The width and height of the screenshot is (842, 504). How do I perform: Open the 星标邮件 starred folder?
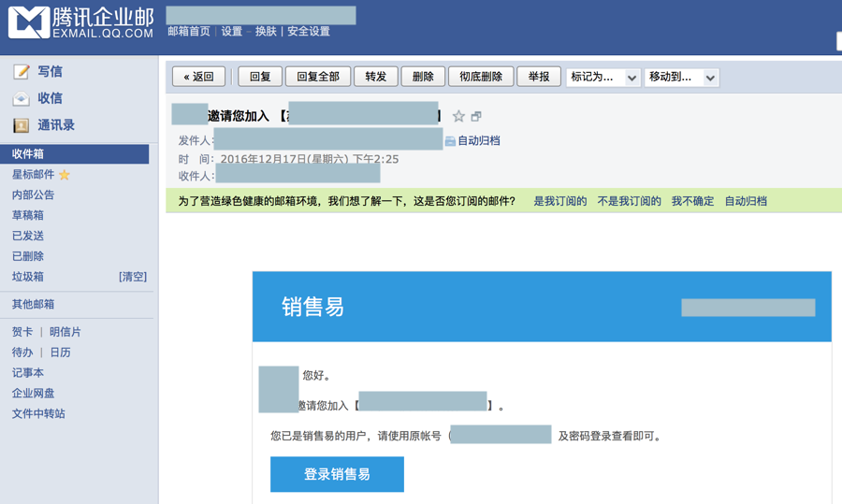[34, 175]
